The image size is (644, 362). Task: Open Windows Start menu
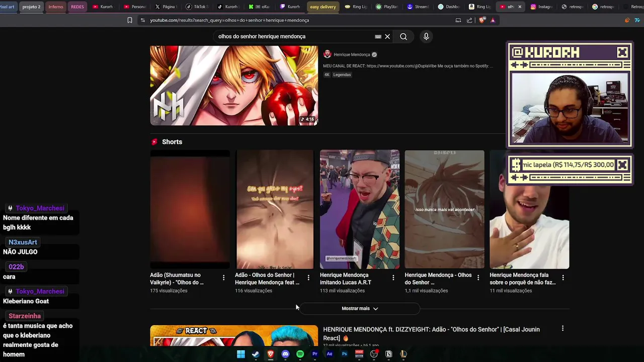(241, 354)
